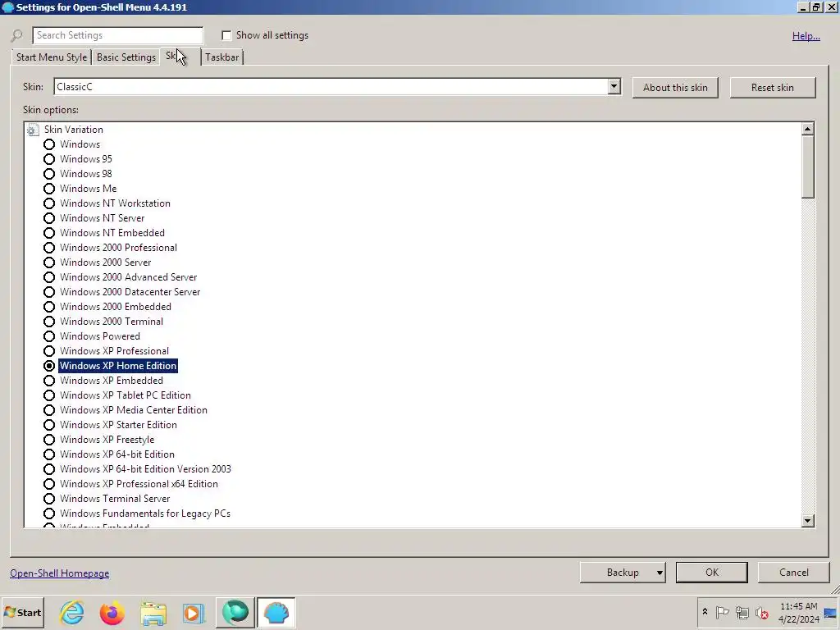Screen dimensions: 840x630
Task: Select the Skin tab
Action: (x=180, y=57)
